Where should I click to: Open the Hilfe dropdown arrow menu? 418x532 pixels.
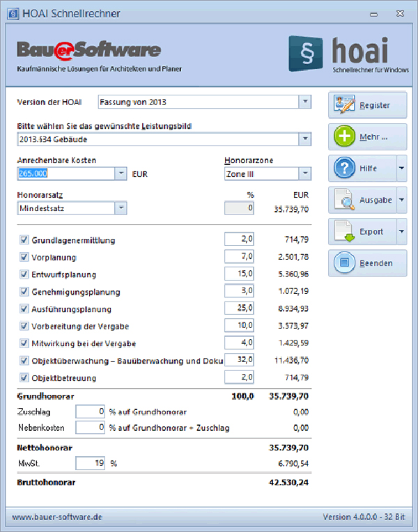coord(401,169)
